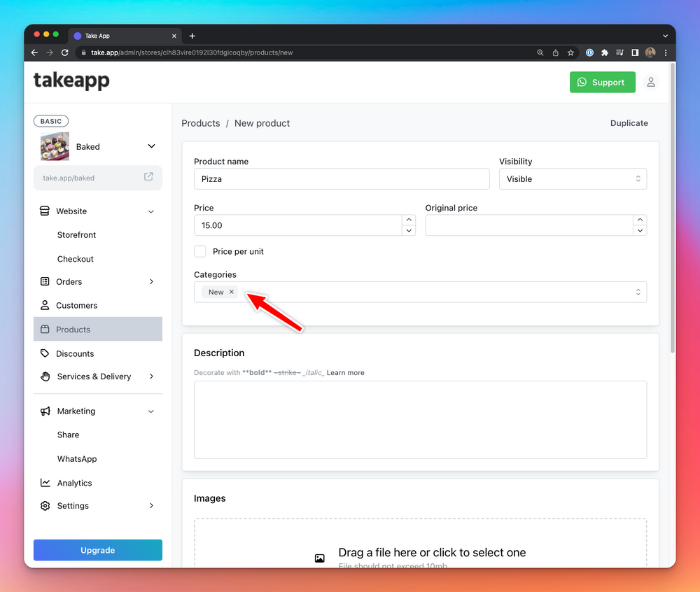Reload the page with the refresh icon
The image size is (700, 592).
(x=64, y=52)
